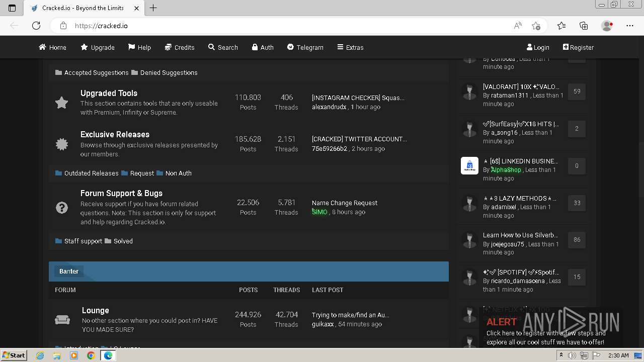644x362 pixels.
Task: Open the browser Favorites list icon
Action: 561,26
